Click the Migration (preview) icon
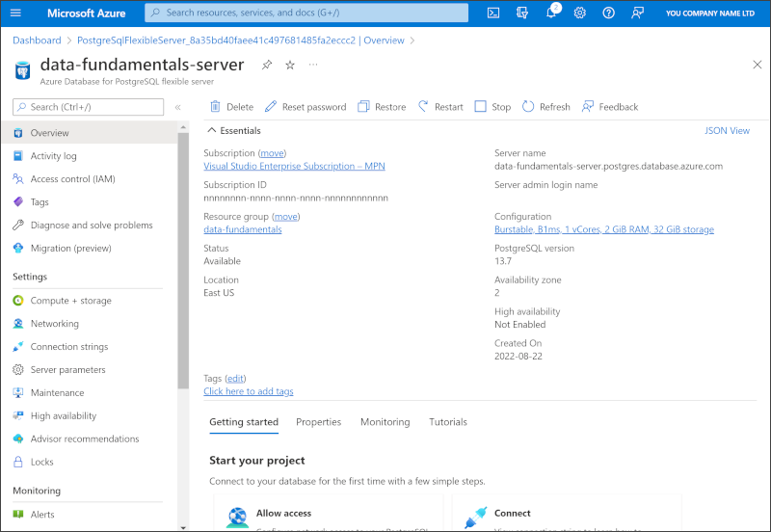The image size is (771, 532). 18,248
